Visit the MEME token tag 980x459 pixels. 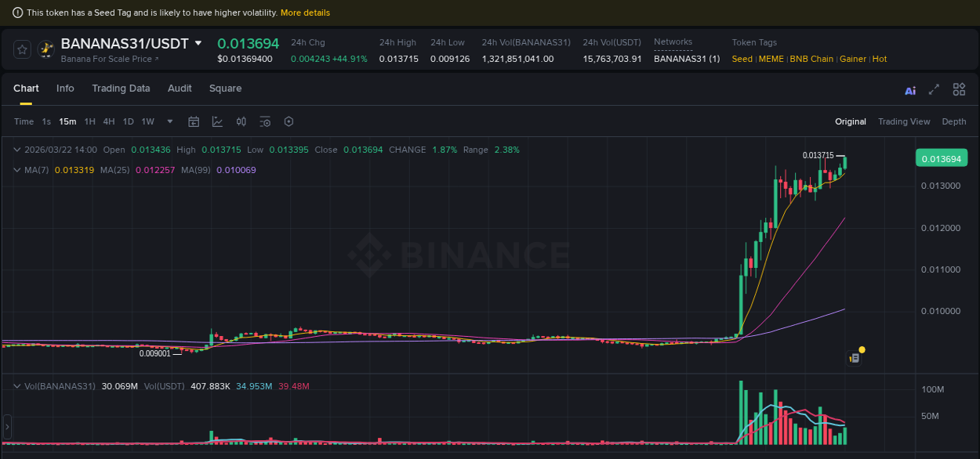pos(771,59)
